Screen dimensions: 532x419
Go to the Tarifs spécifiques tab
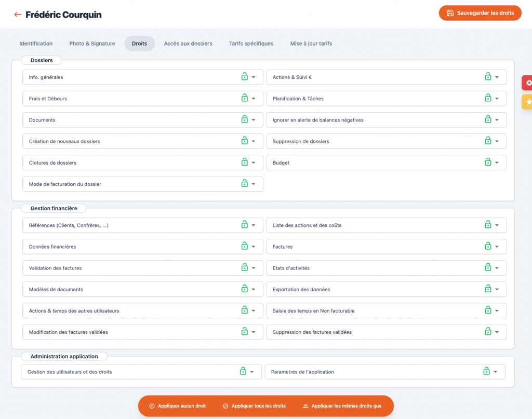click(251, 44)
